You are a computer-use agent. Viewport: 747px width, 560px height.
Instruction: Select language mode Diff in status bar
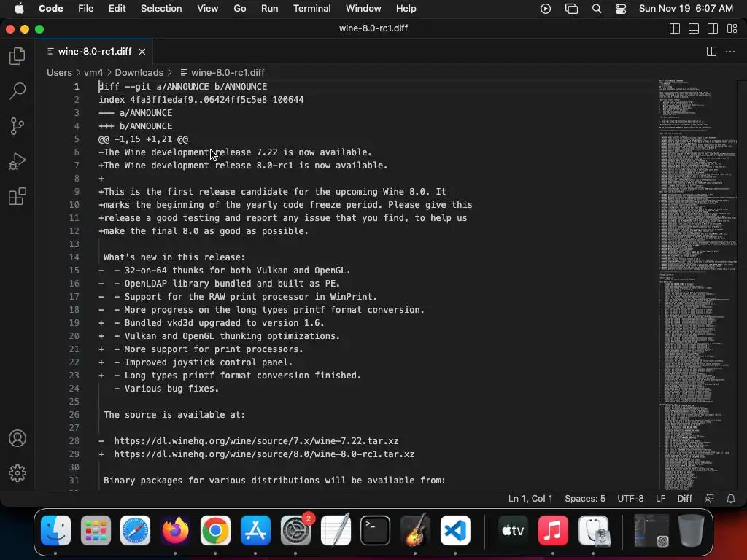(684, 499)
